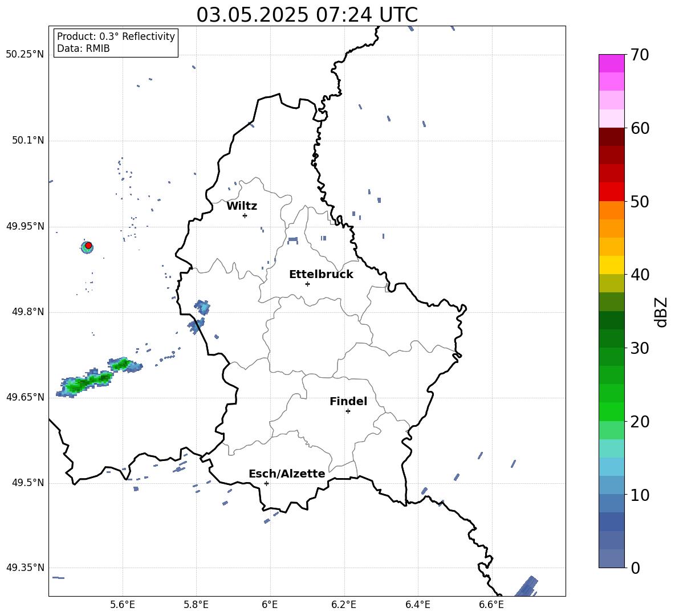This screenshot has width=675, height=616.
Task: Click the 6.6°E longitude label
Action: tap(491, 605)
